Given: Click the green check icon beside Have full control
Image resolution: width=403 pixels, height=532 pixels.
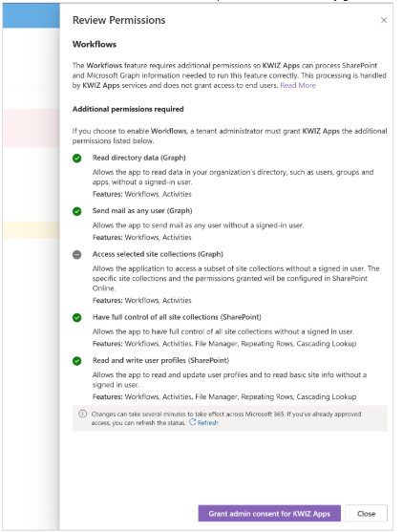Looking at the screenshot, I should pyautogui.click(x=77, y=317).
